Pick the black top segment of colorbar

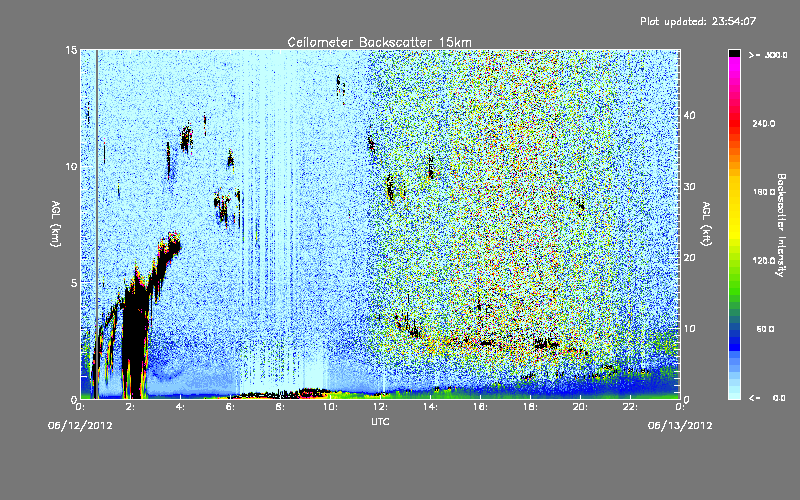coord(734,53)
